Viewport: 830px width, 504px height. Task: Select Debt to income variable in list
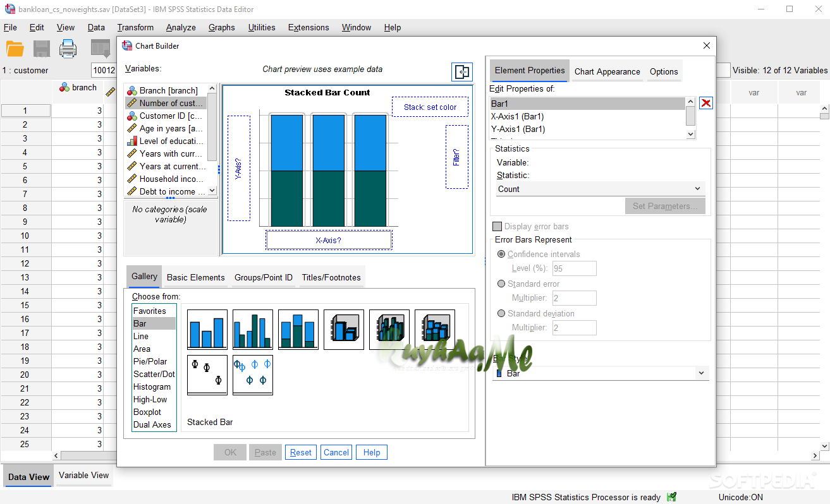[165, 191]
